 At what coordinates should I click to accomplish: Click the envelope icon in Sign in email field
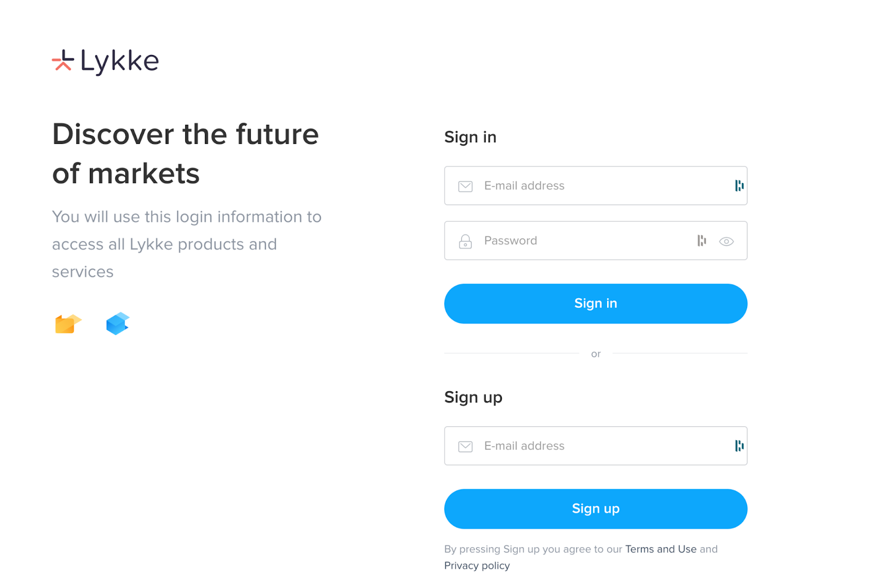[465, 186]
